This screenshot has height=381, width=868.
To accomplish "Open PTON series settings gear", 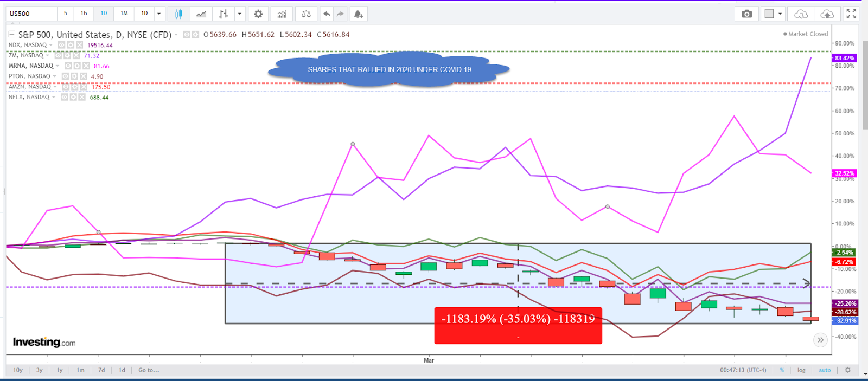I will pyautogui.click(x=74, y=76).
